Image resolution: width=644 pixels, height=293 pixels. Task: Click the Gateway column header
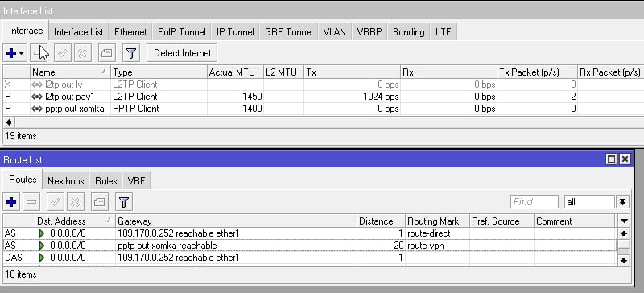click(236, 221)
